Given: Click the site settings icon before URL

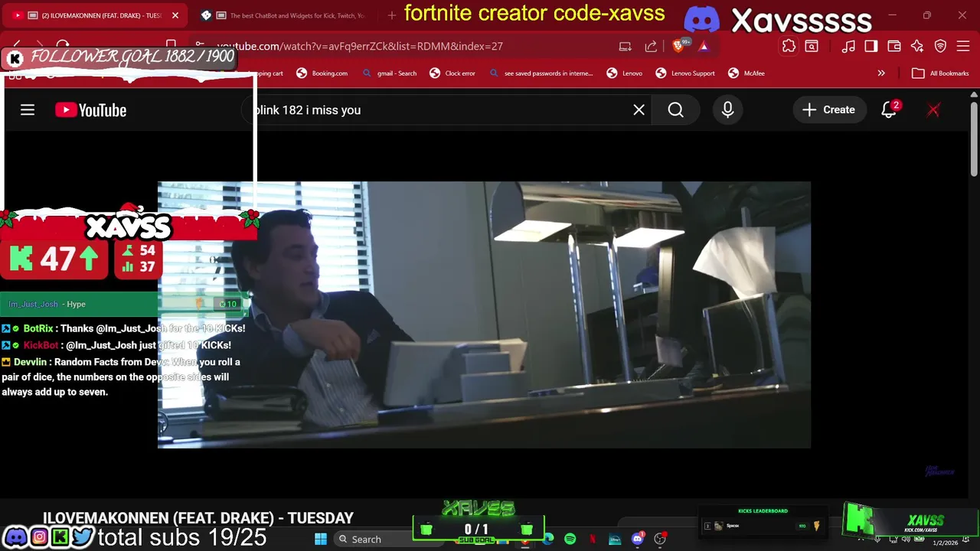Looking at the screenshot, I should (200, 46).
